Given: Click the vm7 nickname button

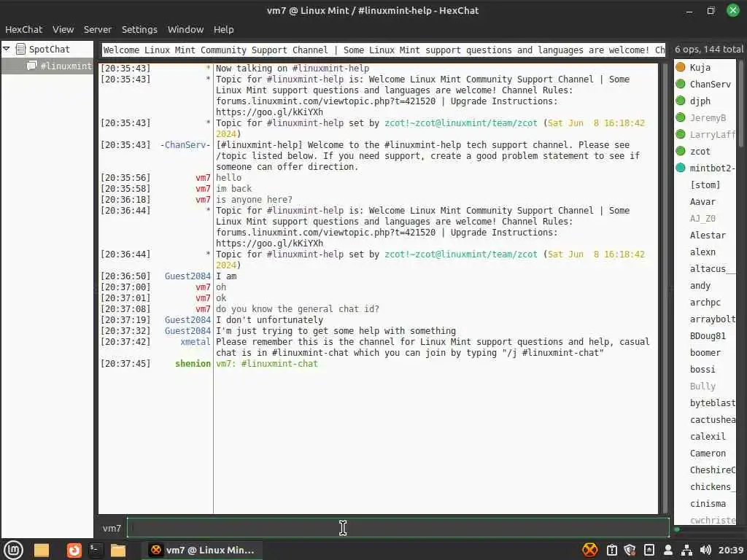Looking at the screenshot, I should (112, 528).
